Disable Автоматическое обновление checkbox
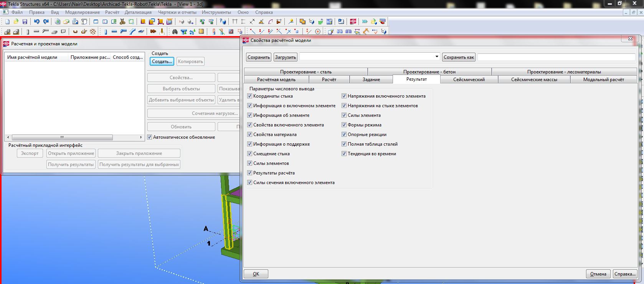The image size is (644, 284). click(150, 137)
